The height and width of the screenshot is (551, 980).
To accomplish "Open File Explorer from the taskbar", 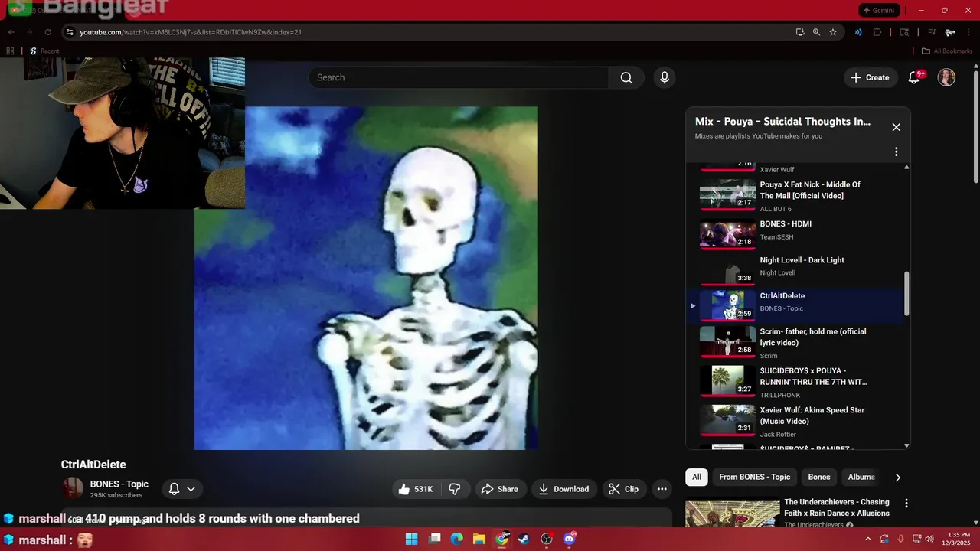I will coord(479,539).
